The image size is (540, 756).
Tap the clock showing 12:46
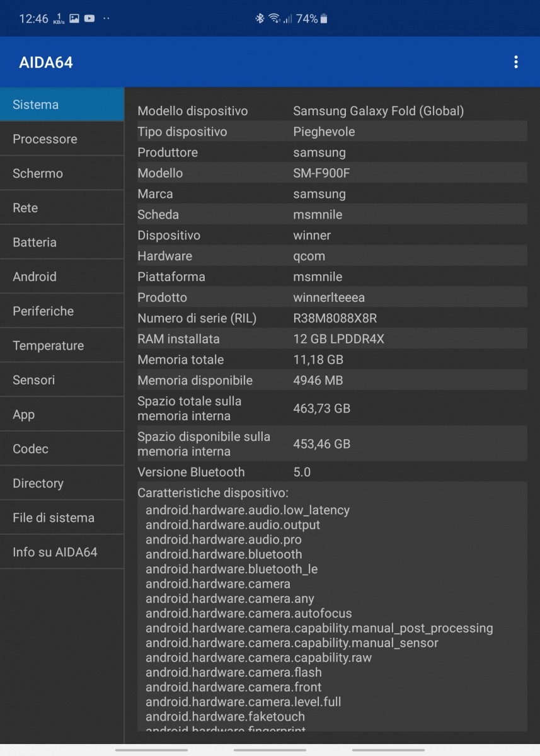[x=33, y=19]
